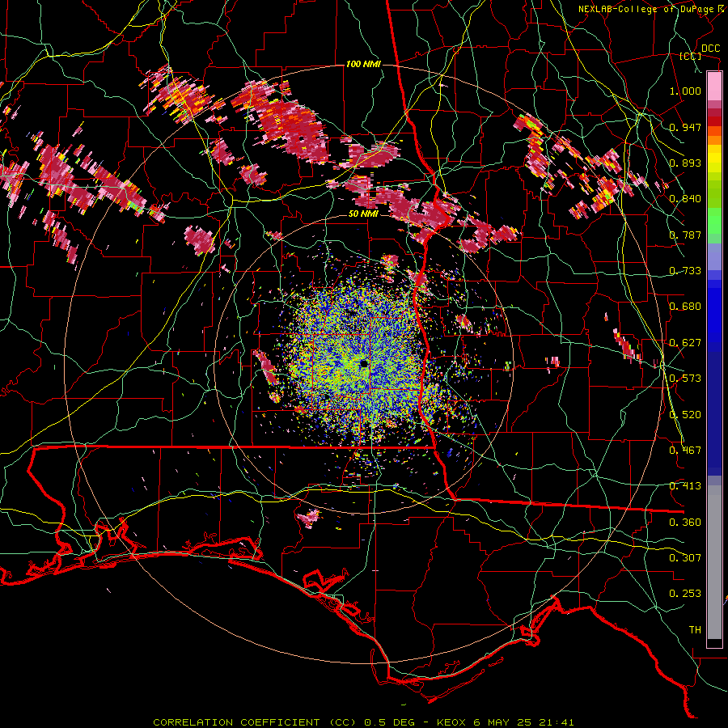Screen dimensions: 728x728
Task: Click the 0.253 scale value
Action: 685,594
